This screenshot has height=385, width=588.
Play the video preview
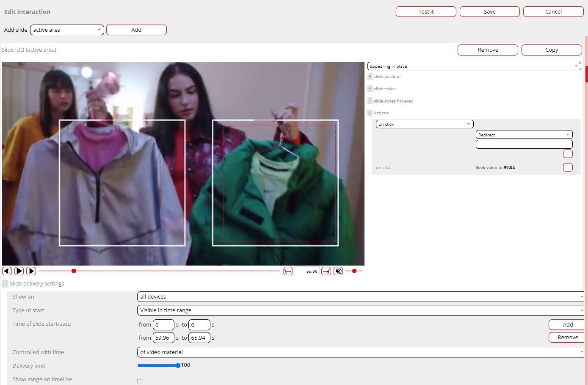coord(19,271)
